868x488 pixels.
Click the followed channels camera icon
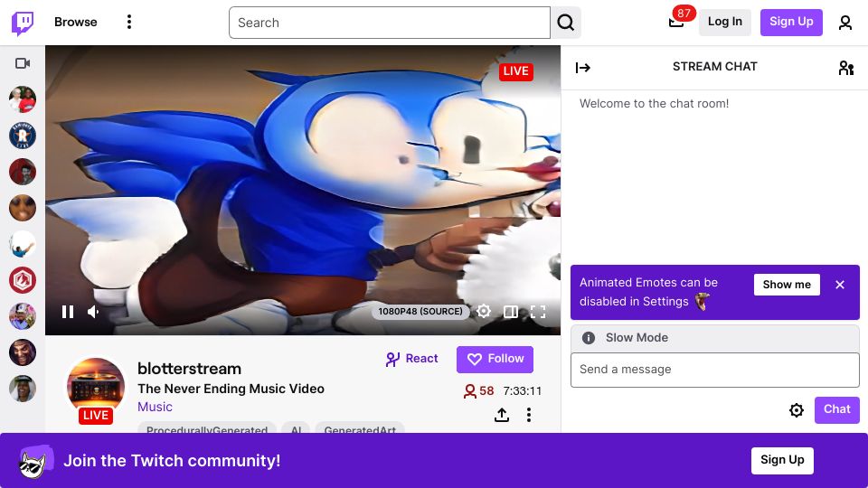pos(23,63)
